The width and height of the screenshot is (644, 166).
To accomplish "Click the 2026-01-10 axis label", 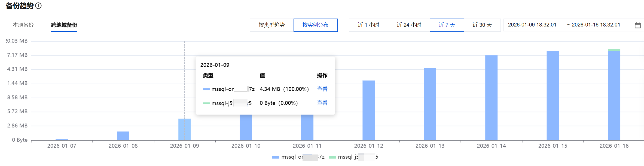I will coord(246,146).
